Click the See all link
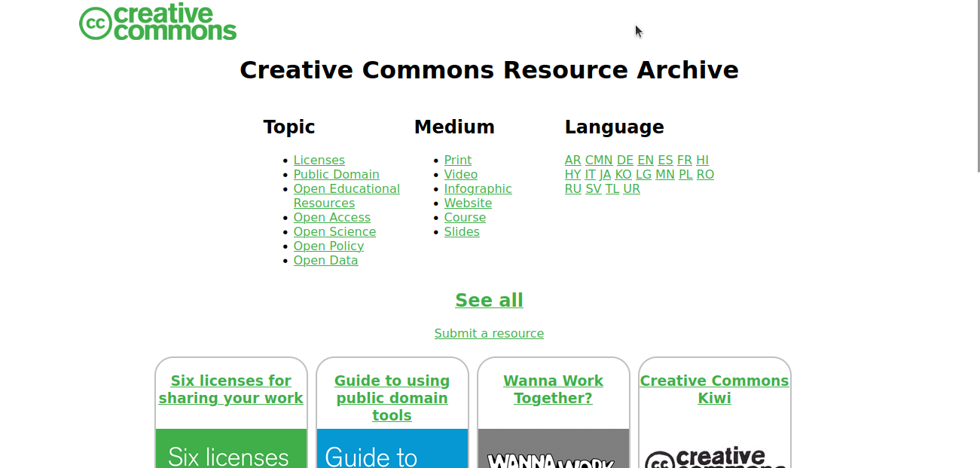Image resolution: width=980 pixels, height=468 pixels. (x=489, y=300)
